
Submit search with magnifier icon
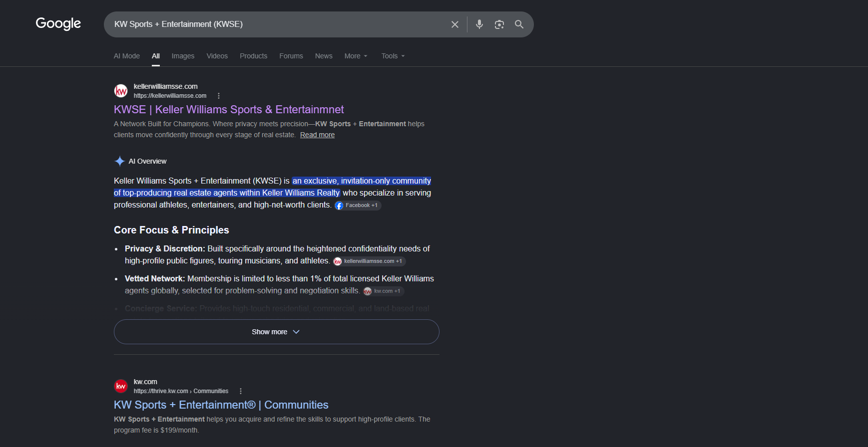519,24
